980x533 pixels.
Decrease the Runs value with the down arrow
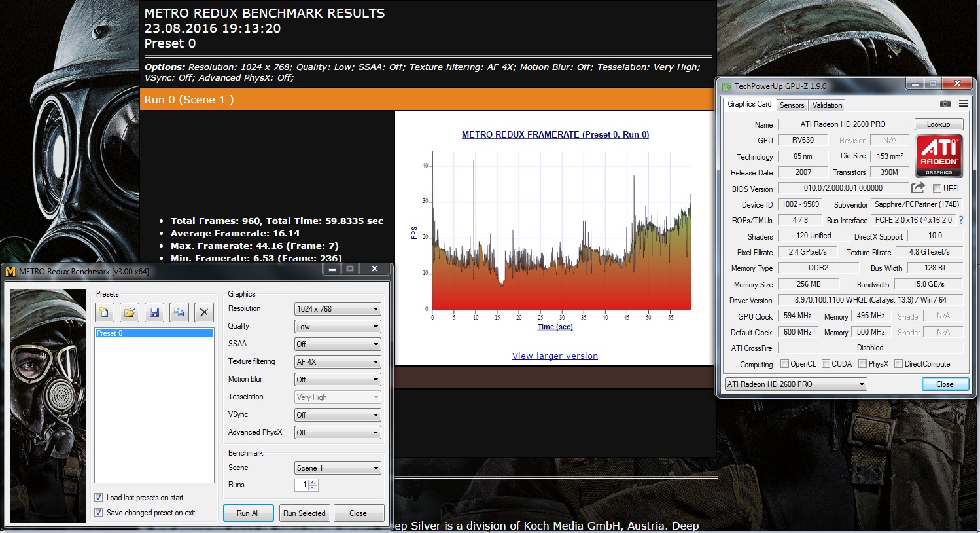click(313, 488)
